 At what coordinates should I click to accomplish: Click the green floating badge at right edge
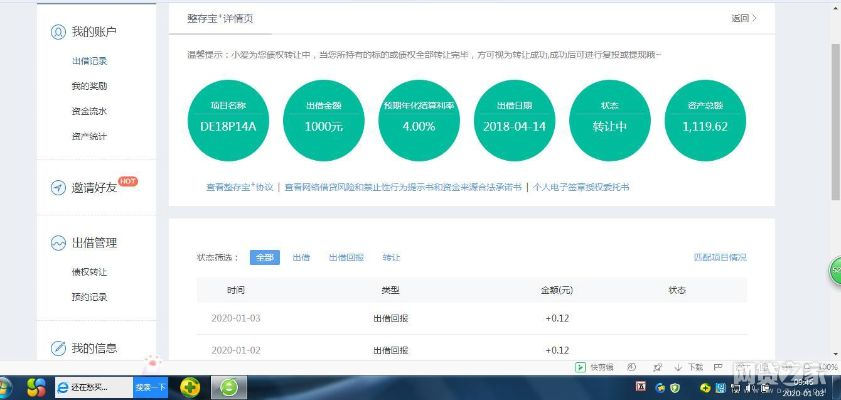tap(835, 270)
